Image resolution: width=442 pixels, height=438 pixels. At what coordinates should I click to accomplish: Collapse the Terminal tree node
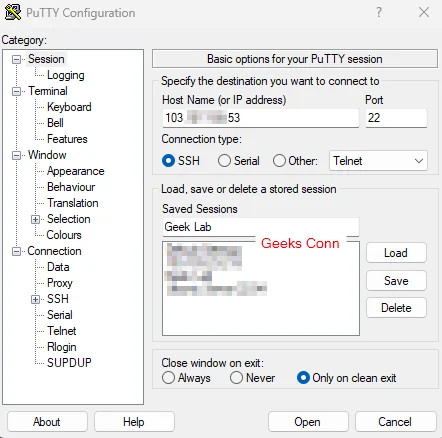[16, 91]
